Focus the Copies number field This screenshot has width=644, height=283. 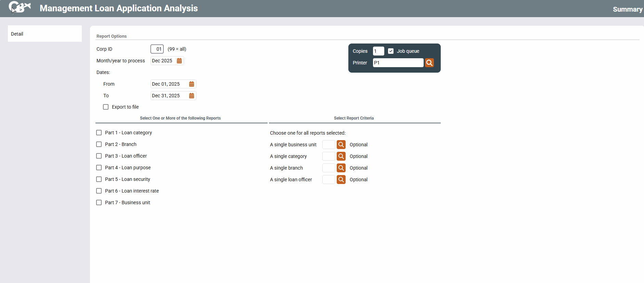click(378, 51)
